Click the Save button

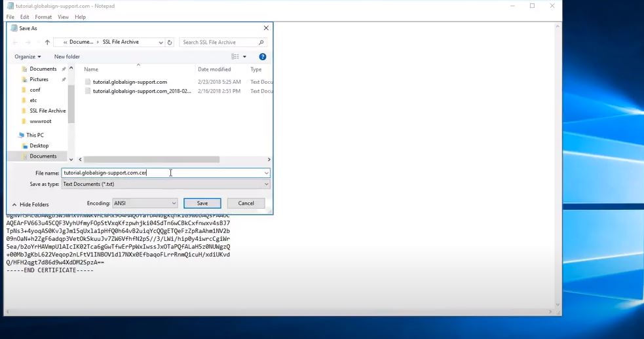202,203
